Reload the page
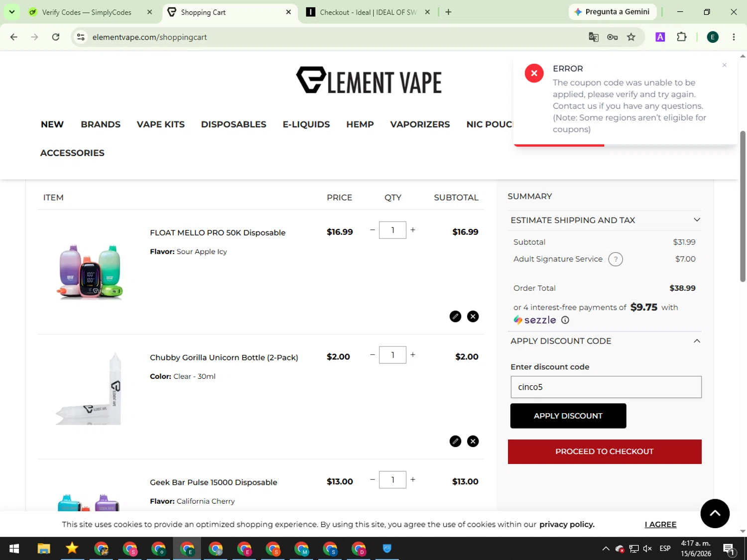Screen dimensions: 747x560 point(56,37)
